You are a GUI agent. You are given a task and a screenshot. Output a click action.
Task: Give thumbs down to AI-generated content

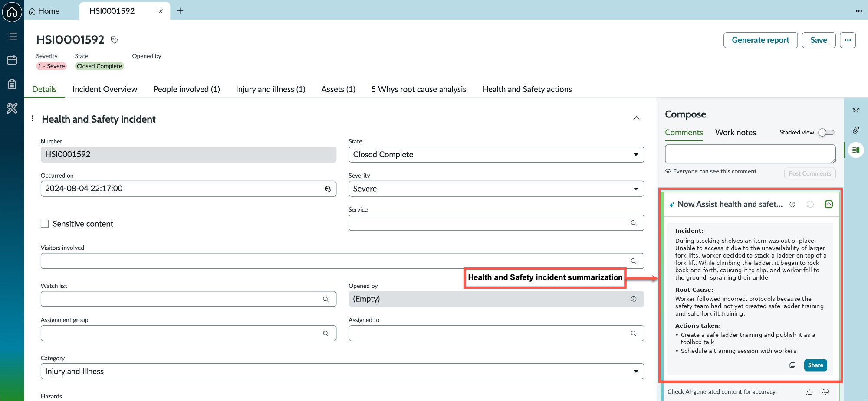(x=825, y=392)
